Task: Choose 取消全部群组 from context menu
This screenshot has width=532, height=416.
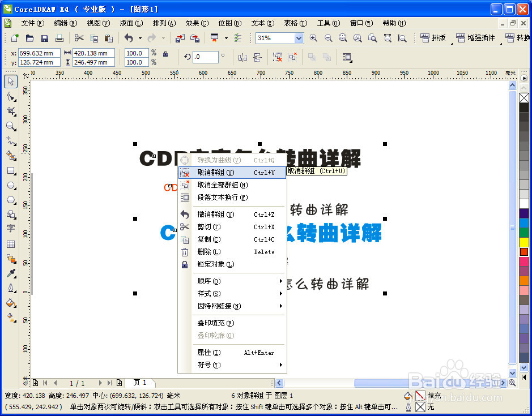Action: [x=232, y=185]
